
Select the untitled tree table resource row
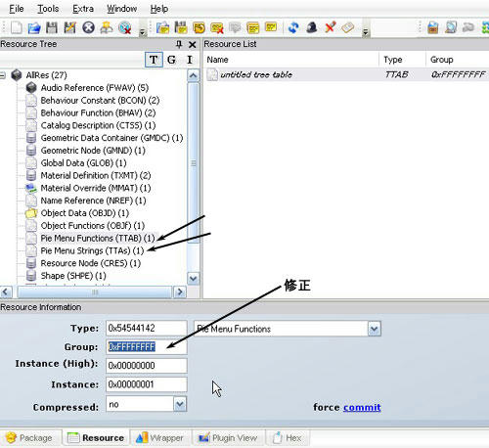[x=346, y=74]
